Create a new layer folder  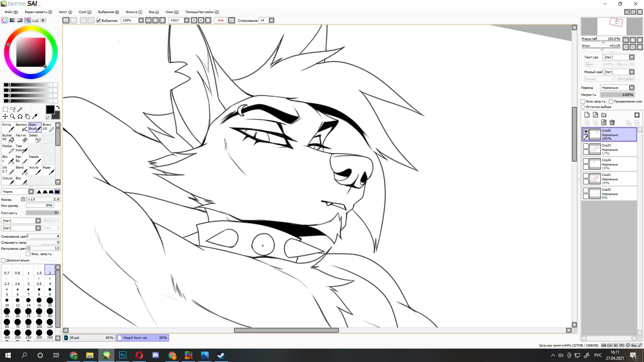pos(604,115)
